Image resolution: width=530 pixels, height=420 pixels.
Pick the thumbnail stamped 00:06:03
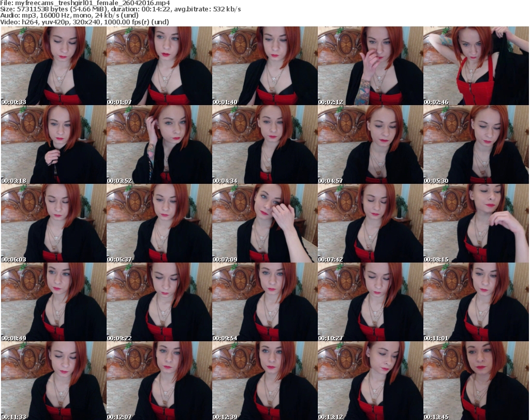tap(54, 223)
